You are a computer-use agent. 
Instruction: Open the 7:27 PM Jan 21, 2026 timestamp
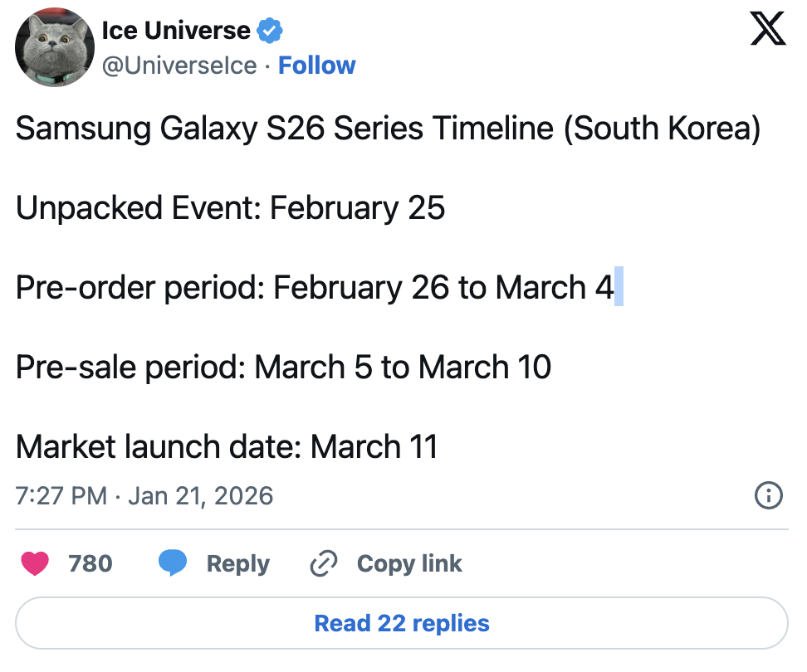pyautogui.click(x=144, y=496)
